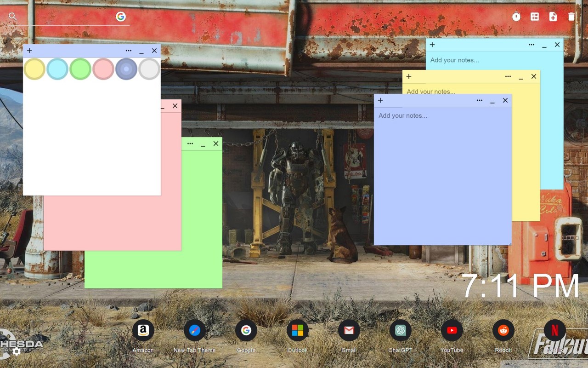The width and height of the screenshot is (588, 368).
Task: Open yellow note's three-dot menu
Action: click(x=508, y=76)
